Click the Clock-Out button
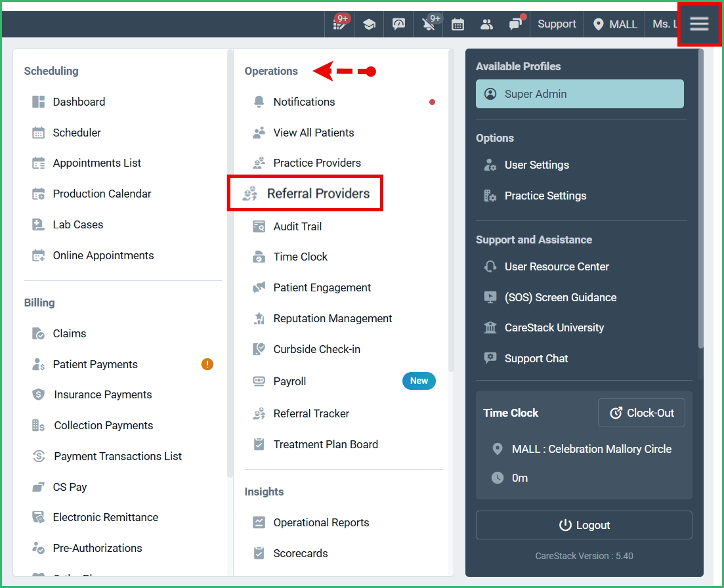Image resolution: width=724 pixels, height=588 pixels. [x=641, y=413]
